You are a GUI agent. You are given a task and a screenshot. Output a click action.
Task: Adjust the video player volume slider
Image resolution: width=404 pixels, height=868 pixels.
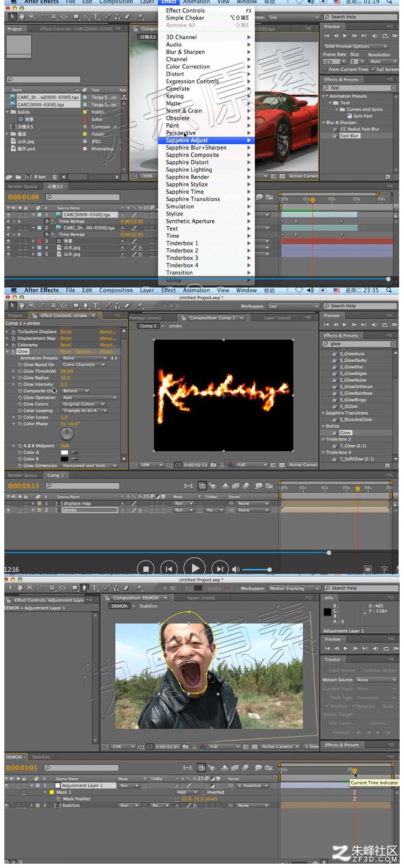click(256, 569)
